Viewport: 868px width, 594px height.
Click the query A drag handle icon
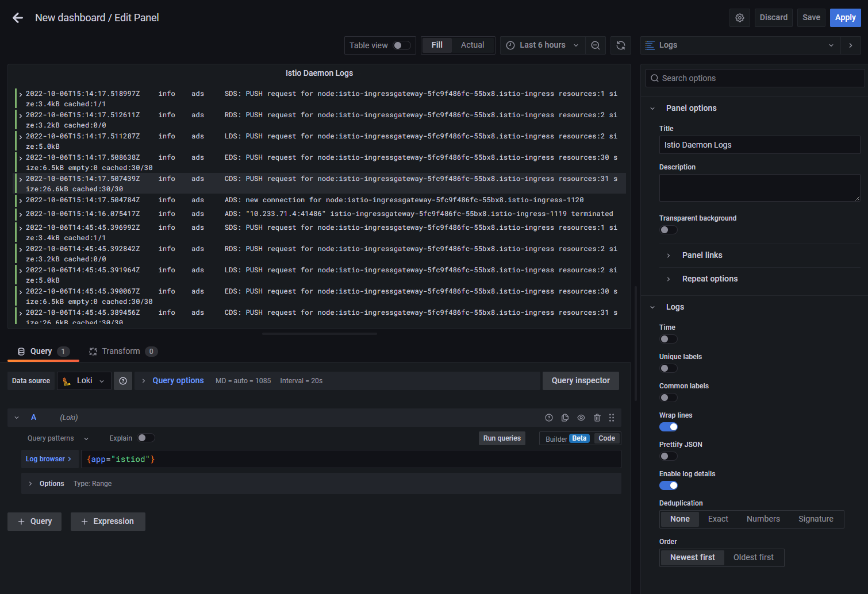[x=612, y=418]
